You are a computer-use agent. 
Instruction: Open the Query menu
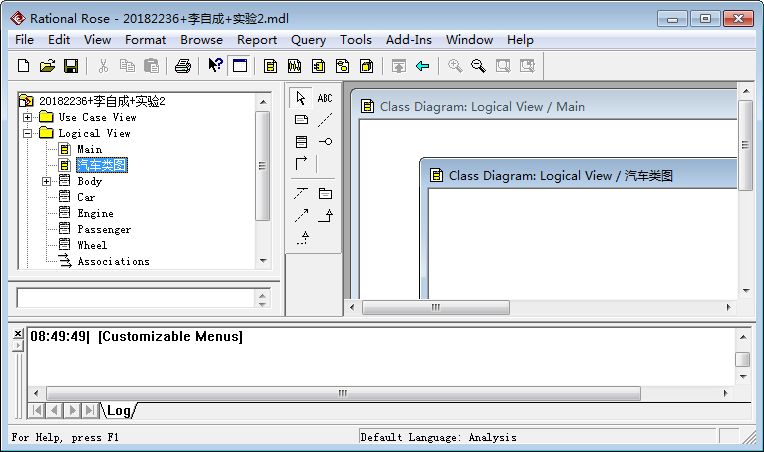click(x=308, y=40)
